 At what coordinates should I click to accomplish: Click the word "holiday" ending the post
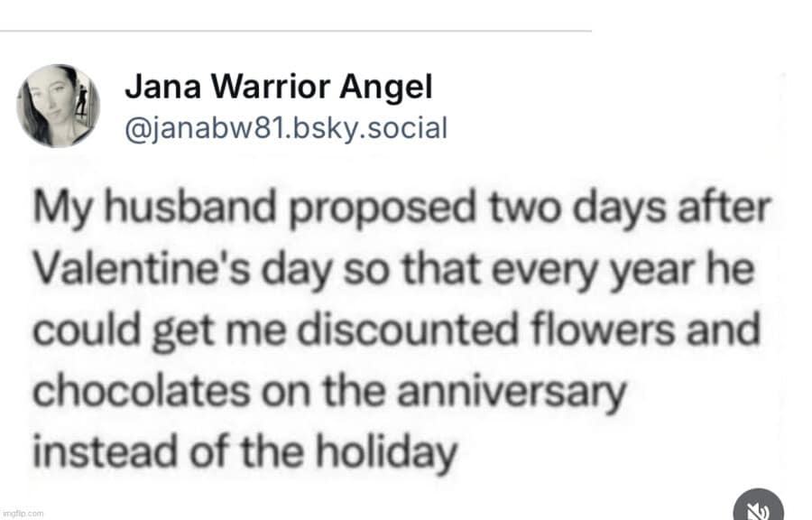pos(389,451)
